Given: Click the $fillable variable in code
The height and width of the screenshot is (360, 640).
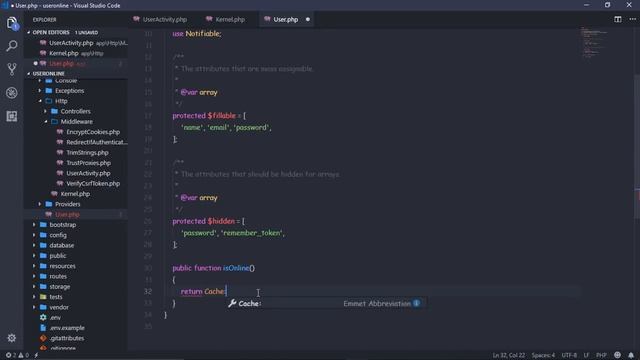Looking at the screenshot, I should (x=222, y=116).
